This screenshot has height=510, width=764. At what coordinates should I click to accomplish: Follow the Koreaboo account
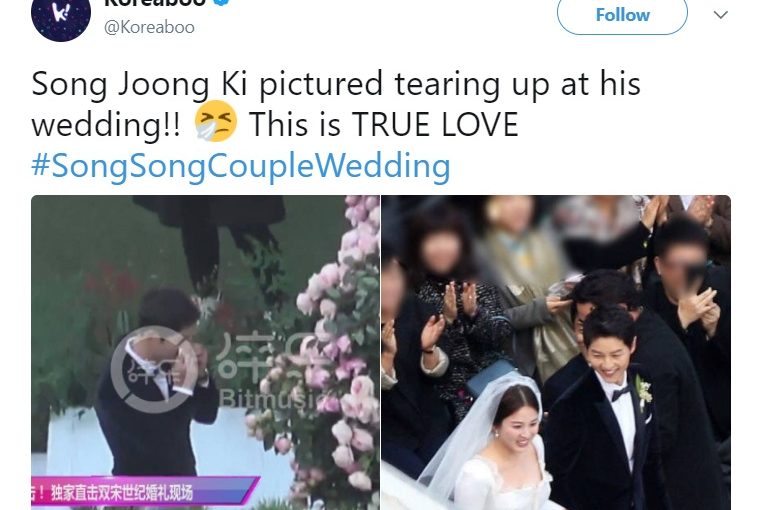622,15
